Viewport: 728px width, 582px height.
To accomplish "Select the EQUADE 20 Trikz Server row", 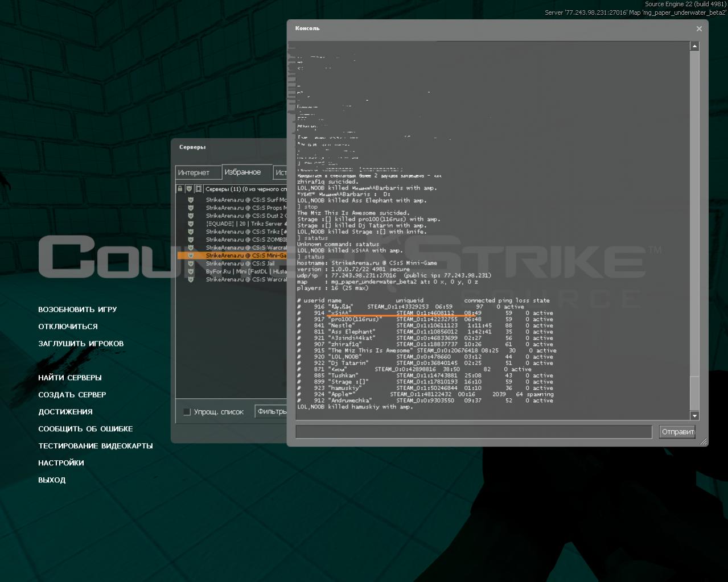I will 232,224.
